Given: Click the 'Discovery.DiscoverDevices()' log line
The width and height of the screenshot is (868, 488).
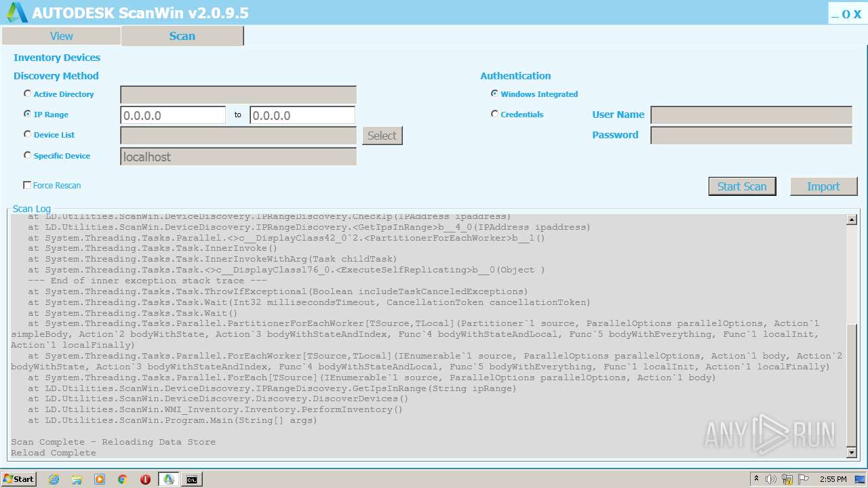Looking at the screenshot, I should pos(218,399).
